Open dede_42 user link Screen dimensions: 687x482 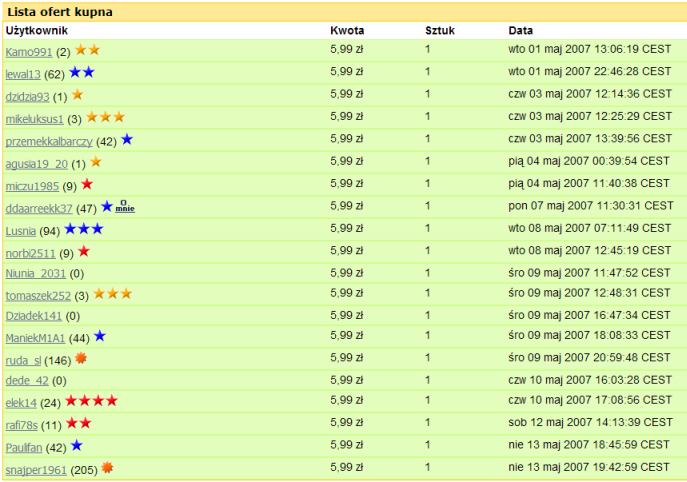tap(27, 380)
